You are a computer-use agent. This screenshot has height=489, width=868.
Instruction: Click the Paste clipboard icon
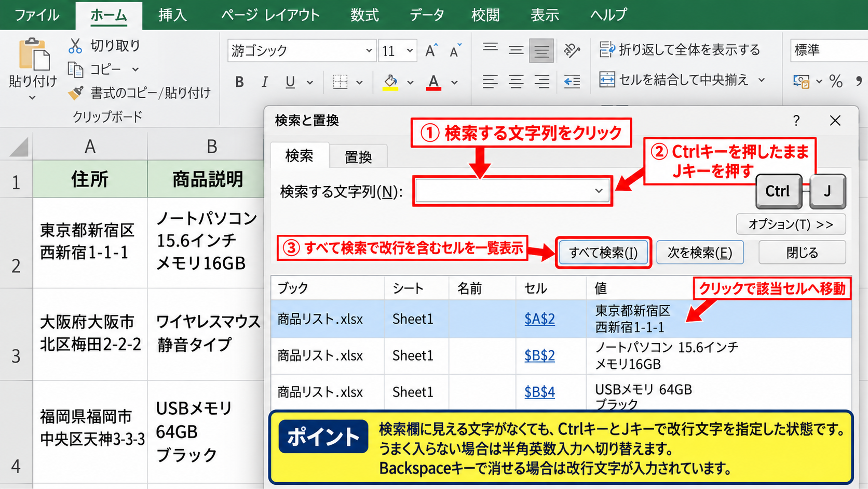[34, 54]
